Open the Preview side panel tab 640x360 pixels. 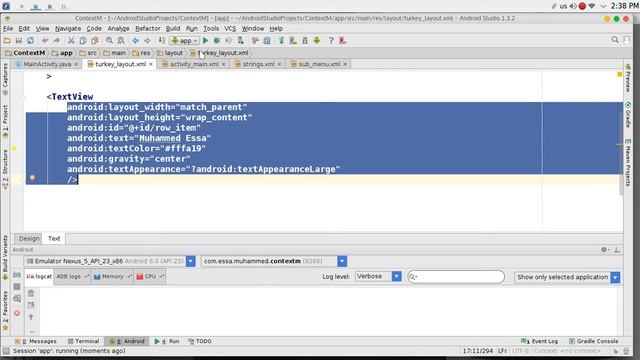pos(628,78)
